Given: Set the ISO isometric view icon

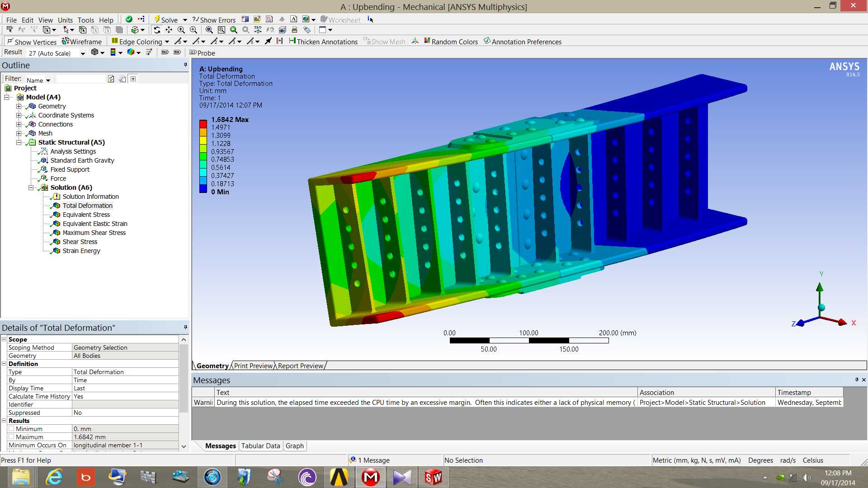Looking at the screenshot, I should click(258, 30).
